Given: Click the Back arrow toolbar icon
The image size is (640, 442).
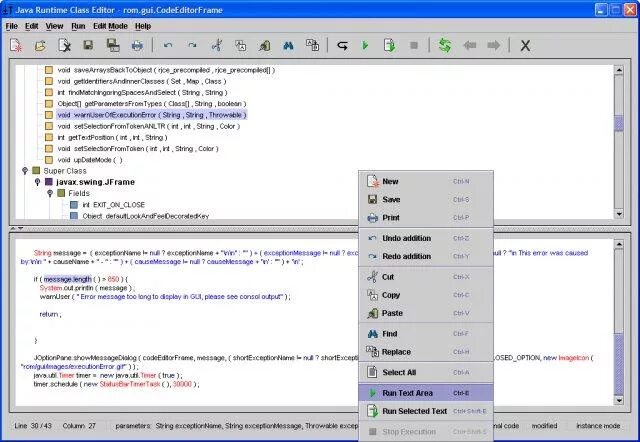Looking at the screenshot, I should [470, 45].
